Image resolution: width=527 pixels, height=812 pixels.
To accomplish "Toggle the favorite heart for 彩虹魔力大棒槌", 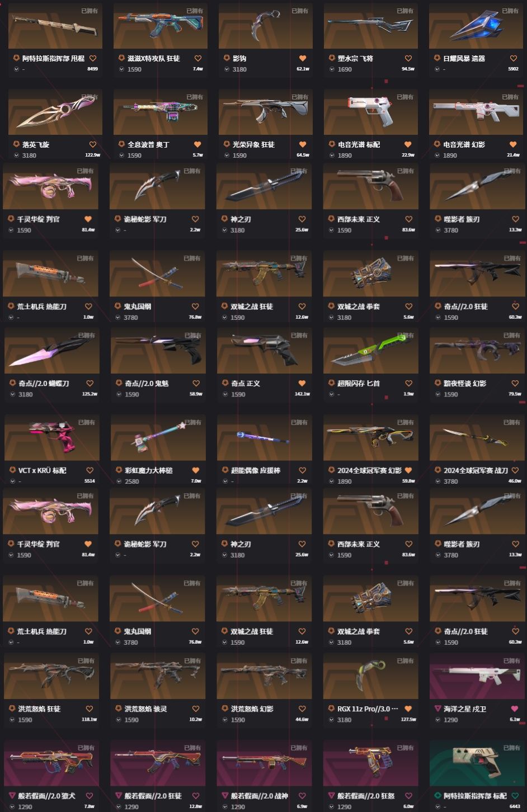I will [196, 470].
